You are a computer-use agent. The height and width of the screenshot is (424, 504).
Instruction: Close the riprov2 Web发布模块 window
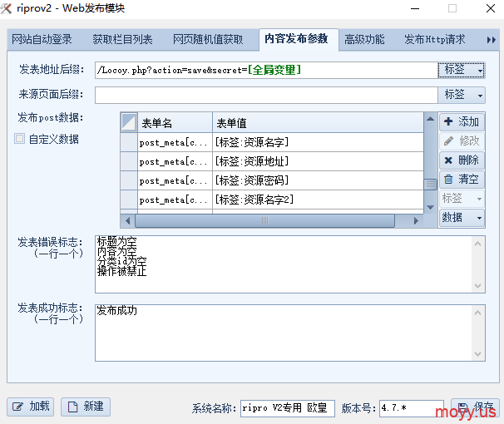(491, 8)
